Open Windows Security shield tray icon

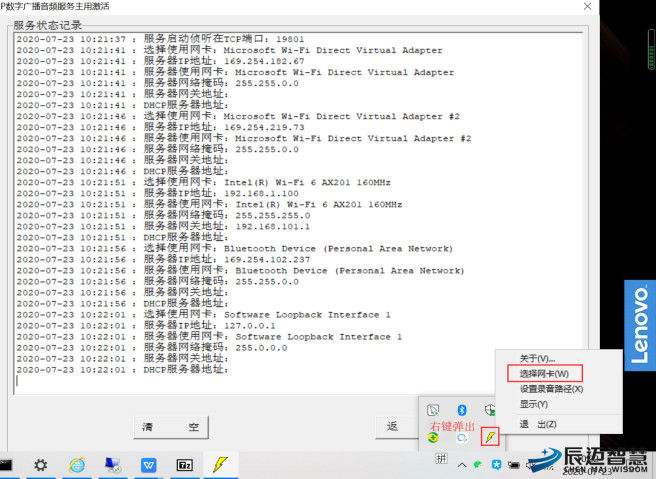coord(490,410)
